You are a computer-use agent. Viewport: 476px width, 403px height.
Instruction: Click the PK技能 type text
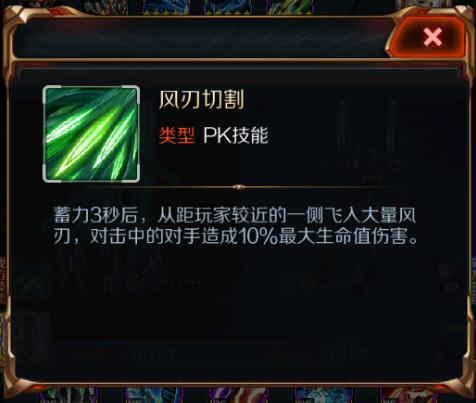(236, 136)
